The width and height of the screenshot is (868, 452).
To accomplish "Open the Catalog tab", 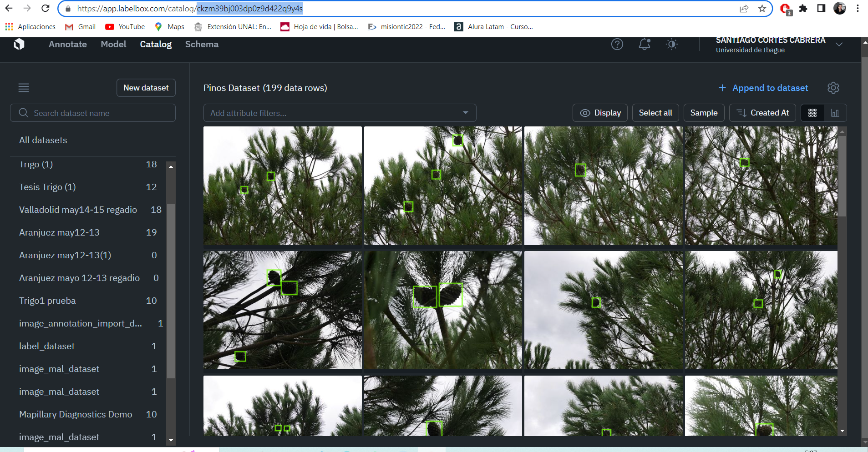I will point(156,44).
